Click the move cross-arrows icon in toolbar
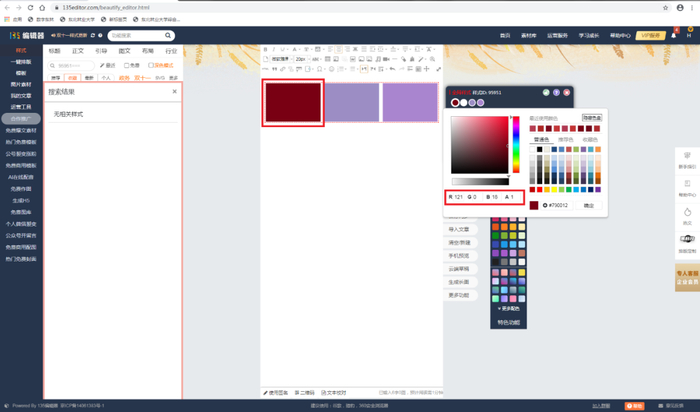The image size is (700, 412). click(426, 69)
